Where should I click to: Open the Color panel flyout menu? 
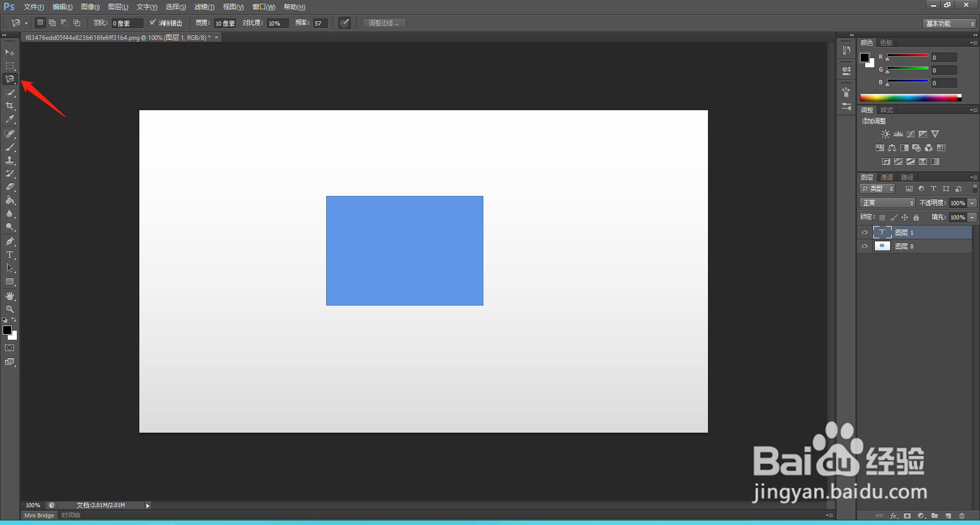pyautogui.click(x=974, y=42)
